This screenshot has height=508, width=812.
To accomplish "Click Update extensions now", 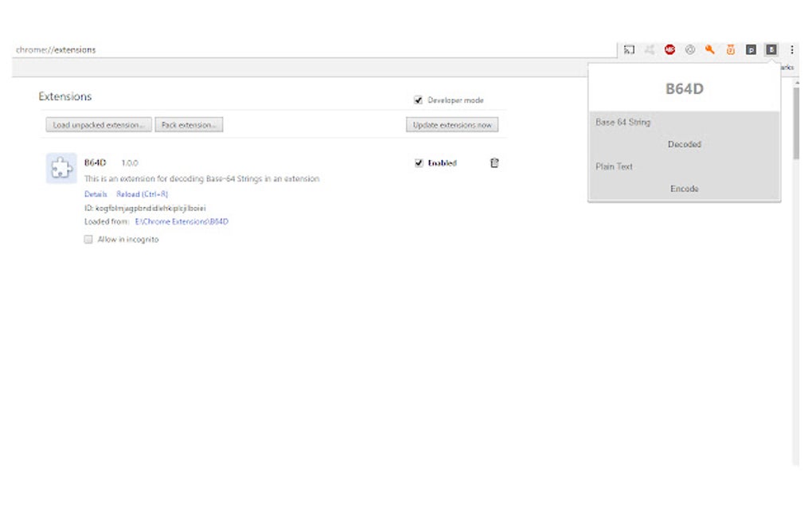I will pos(452,124).
